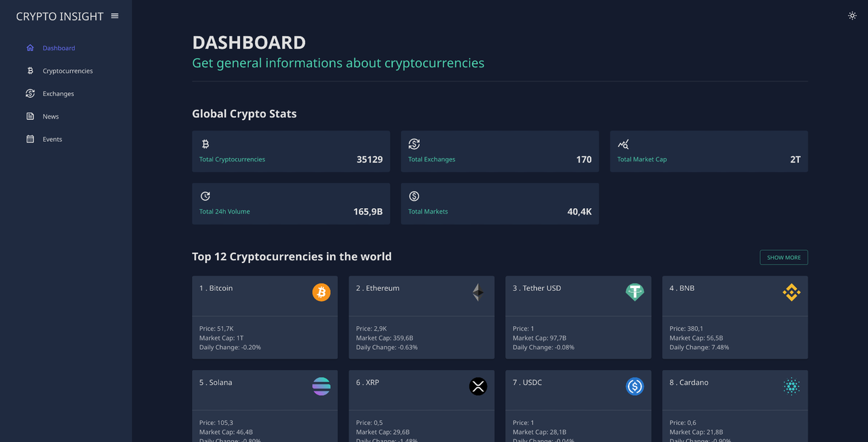The height and width of the screenshot is (442, 868).
Task: Click Solana's 'Price: 105,3' text
Action: tap(216, 422)
